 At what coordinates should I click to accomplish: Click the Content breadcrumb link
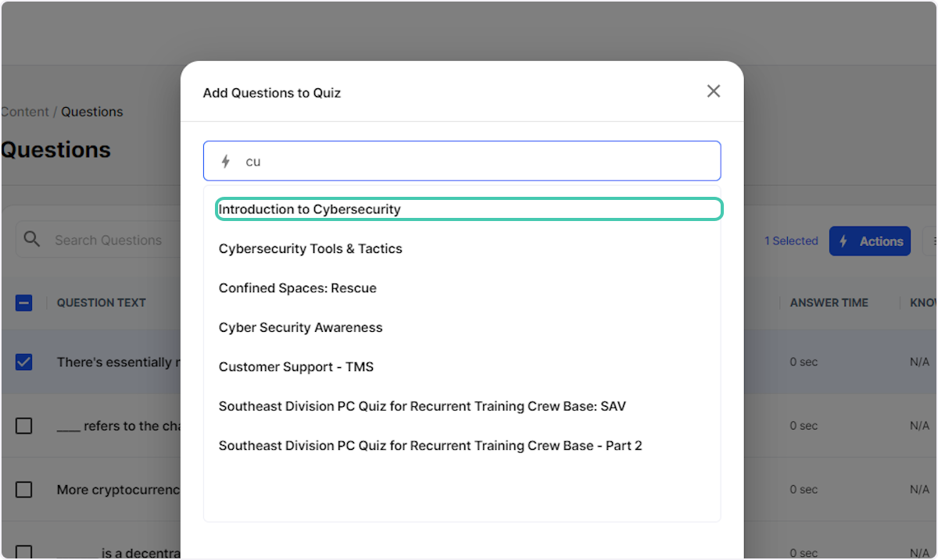click(x=25, y=112)
